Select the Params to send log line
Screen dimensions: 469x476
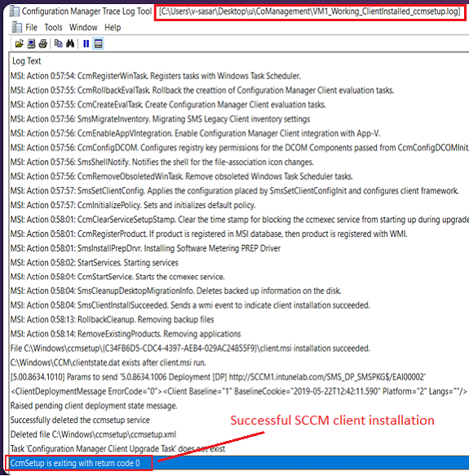(239, 376)
